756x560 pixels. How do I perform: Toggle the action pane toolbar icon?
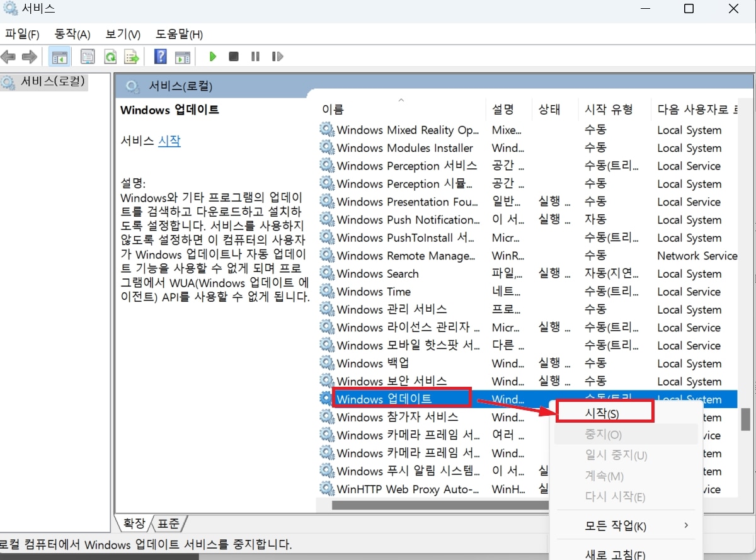click(182, 57)
